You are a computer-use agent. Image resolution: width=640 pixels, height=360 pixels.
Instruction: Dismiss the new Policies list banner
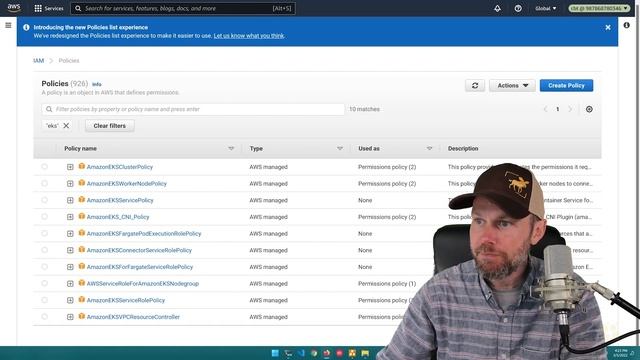pos(608,27)
